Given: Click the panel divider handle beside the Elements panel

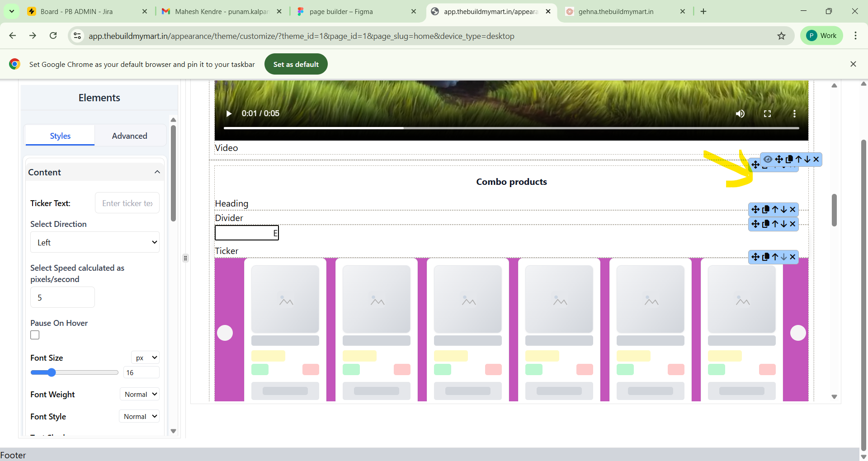Looking at the screenshot, I should tap(185, 258).
